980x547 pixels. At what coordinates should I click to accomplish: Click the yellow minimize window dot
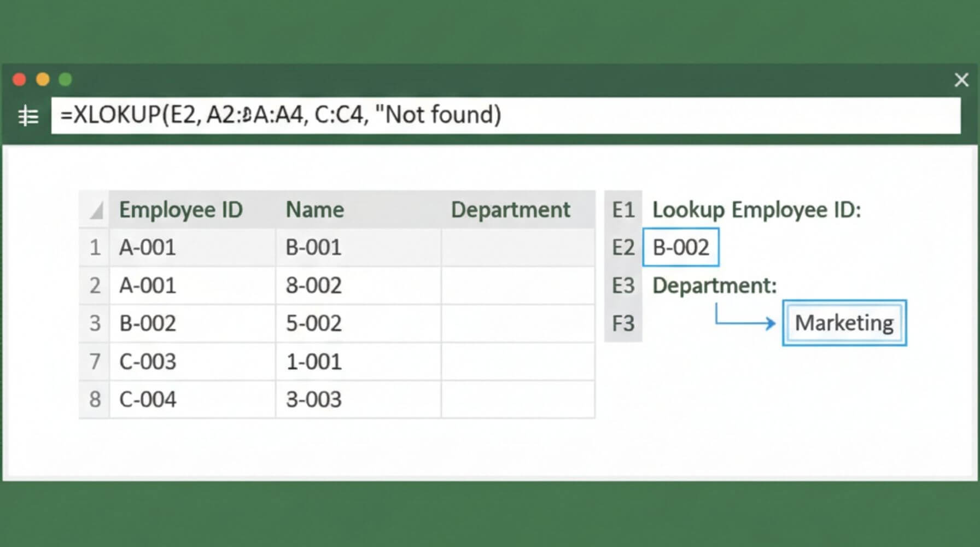click(x=43, y=80)
